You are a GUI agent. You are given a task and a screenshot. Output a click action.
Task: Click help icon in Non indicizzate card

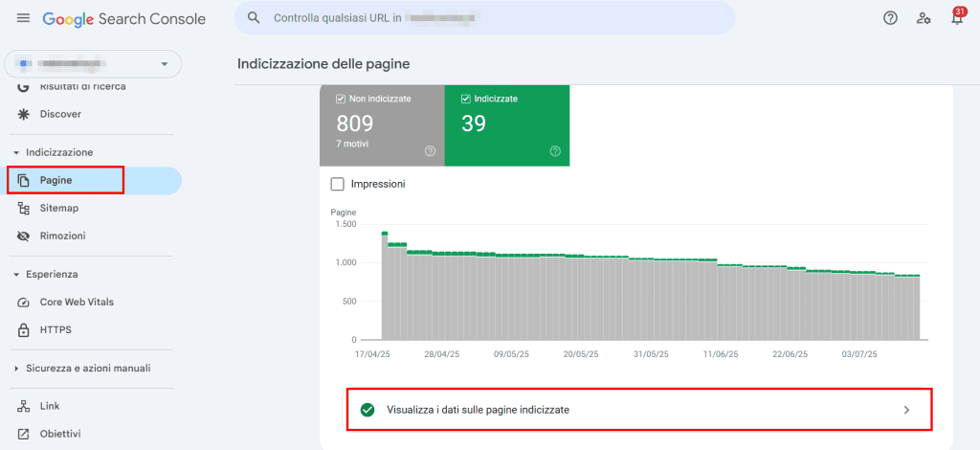(x=430, y=151)
